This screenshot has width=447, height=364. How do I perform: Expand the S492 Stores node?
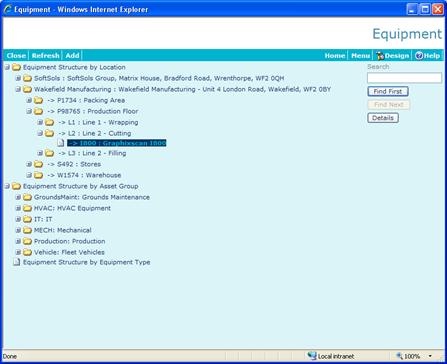(x=29, y=164)
